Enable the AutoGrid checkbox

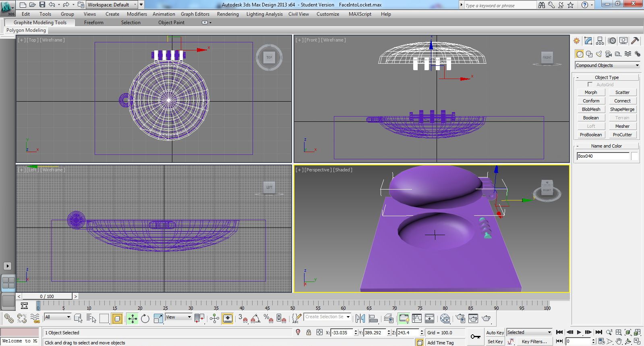[590, 85]
